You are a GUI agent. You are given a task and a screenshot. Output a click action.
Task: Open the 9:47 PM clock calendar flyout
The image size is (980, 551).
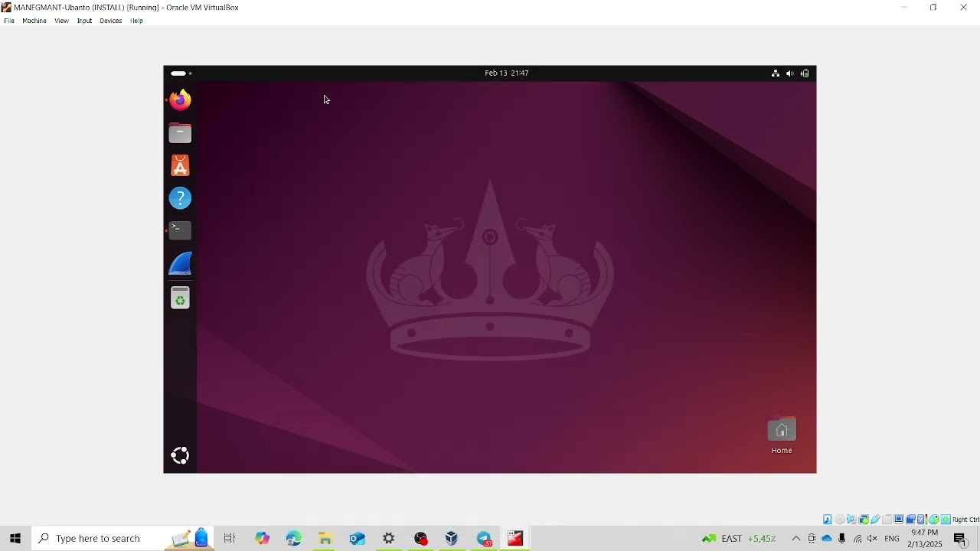(926, 539)
